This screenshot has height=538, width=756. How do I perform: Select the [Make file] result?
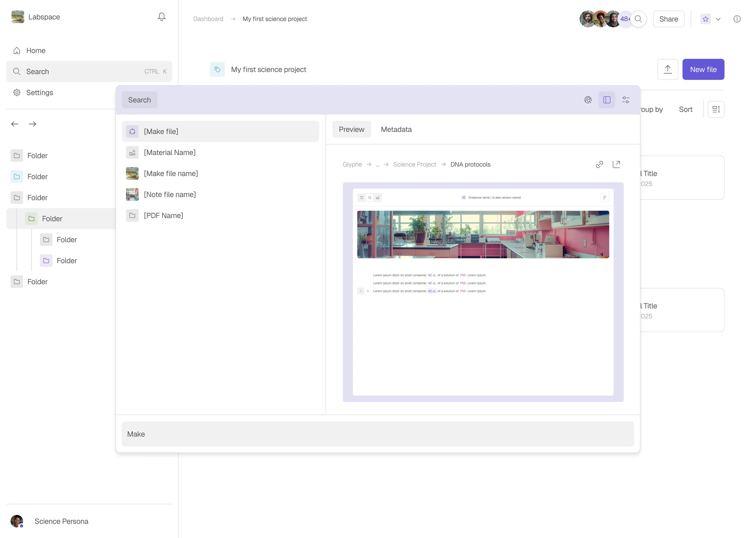tap(220, 131)
